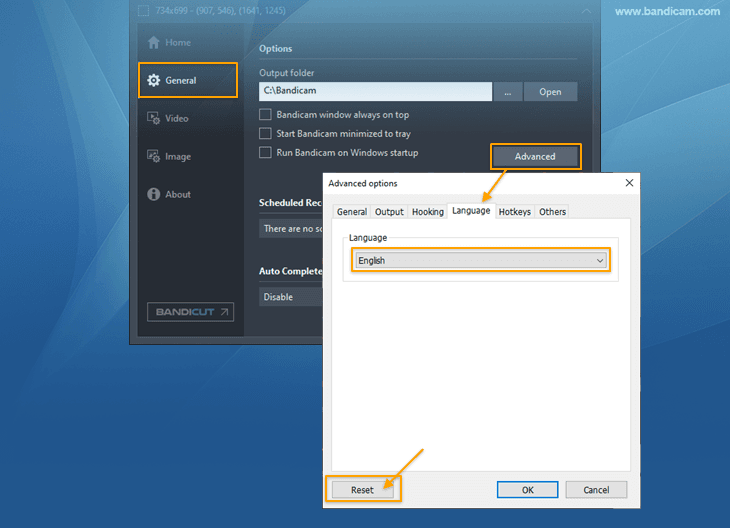Select the About sidebar label
730x528 pixels.
178,194
